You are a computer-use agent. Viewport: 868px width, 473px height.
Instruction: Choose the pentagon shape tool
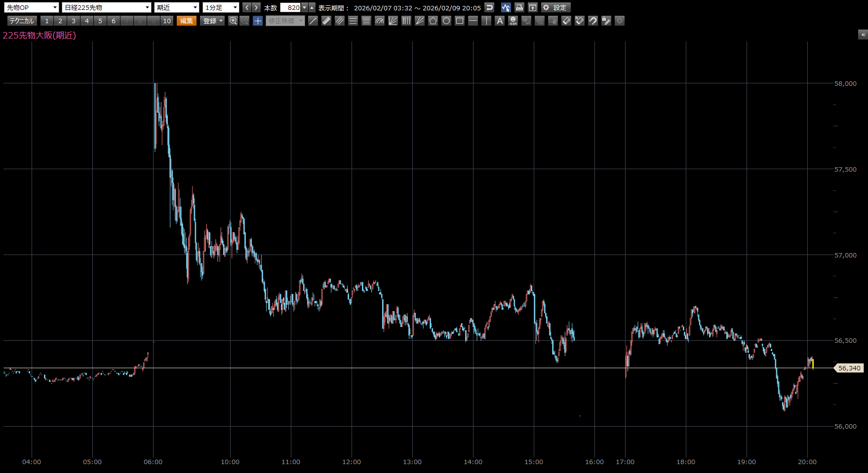(433, 21)
